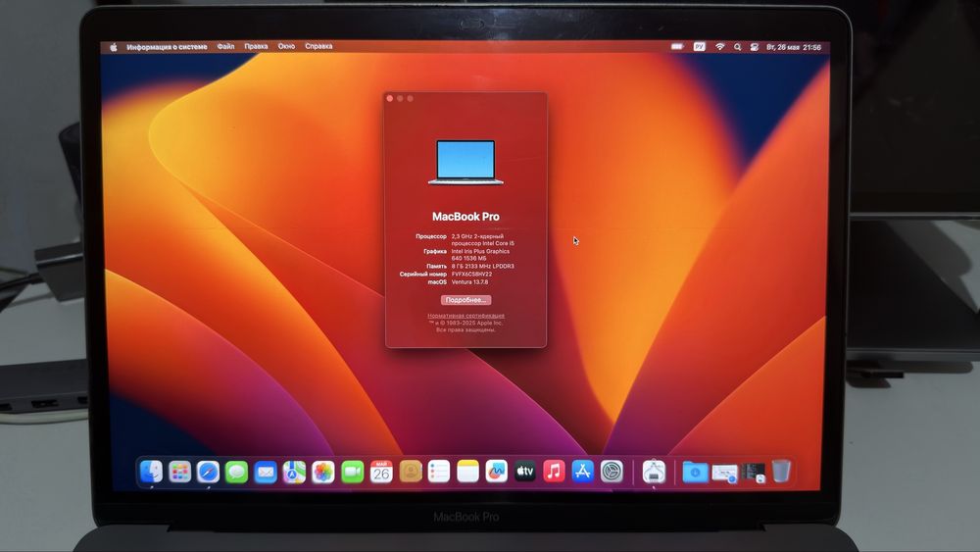
Task: Click the MacBook Pro laptop image
Action: click(465, 163)
